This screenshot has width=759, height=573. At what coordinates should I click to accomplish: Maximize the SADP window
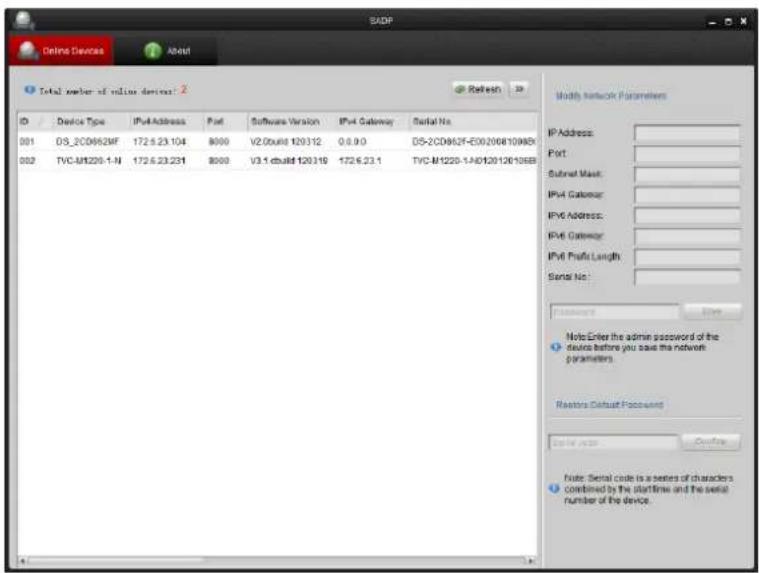coord(728,22)
